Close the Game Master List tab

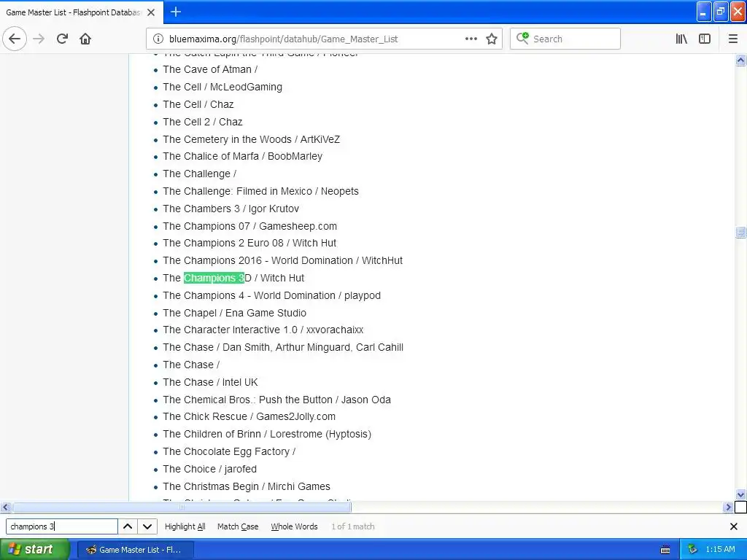point(151,12)
